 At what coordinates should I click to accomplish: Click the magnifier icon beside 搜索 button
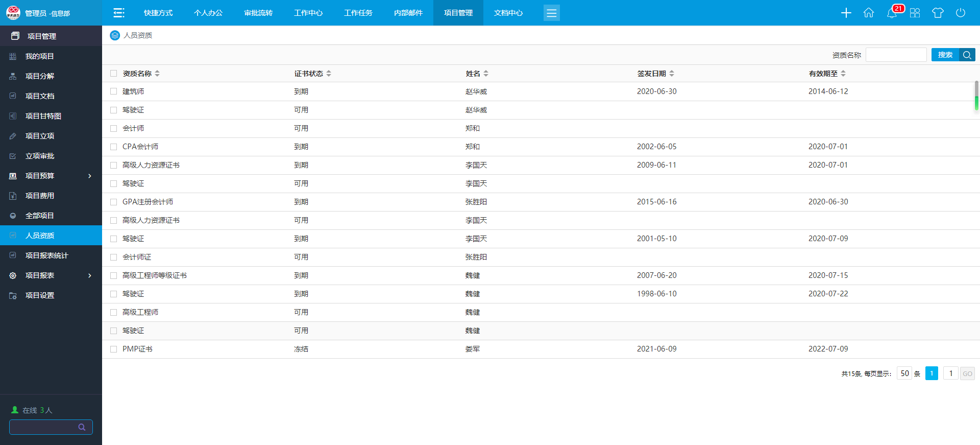pos(967,55)
